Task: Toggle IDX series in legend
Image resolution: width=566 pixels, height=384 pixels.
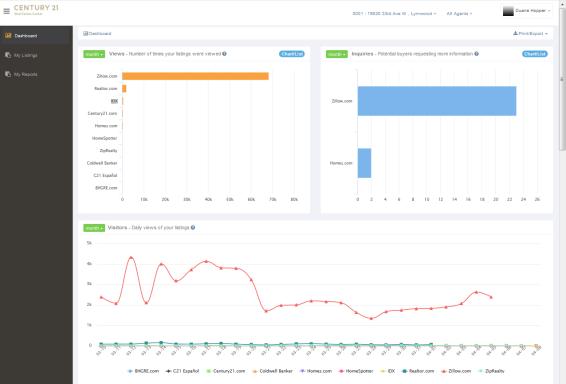Action: click(388, 371)
